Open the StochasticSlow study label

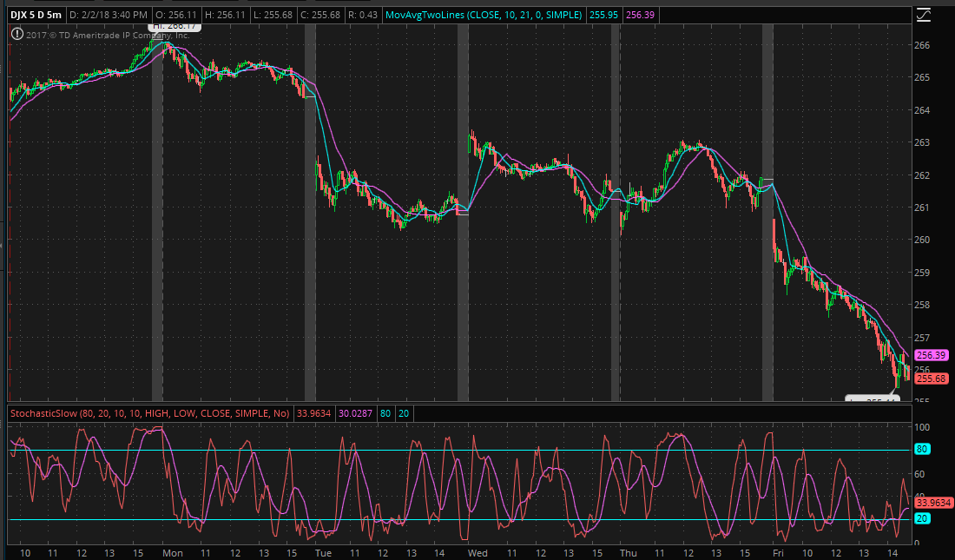click(151, 414)
